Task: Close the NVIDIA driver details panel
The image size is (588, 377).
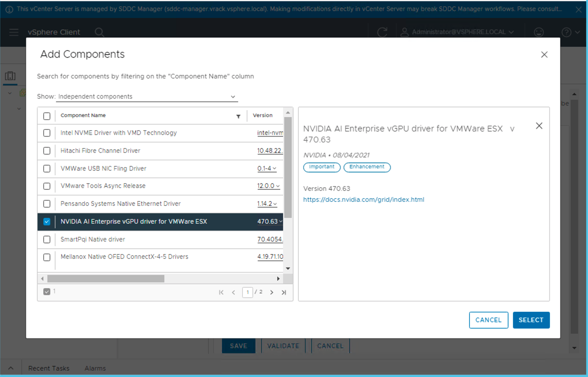Action: [x=539, y=126]
